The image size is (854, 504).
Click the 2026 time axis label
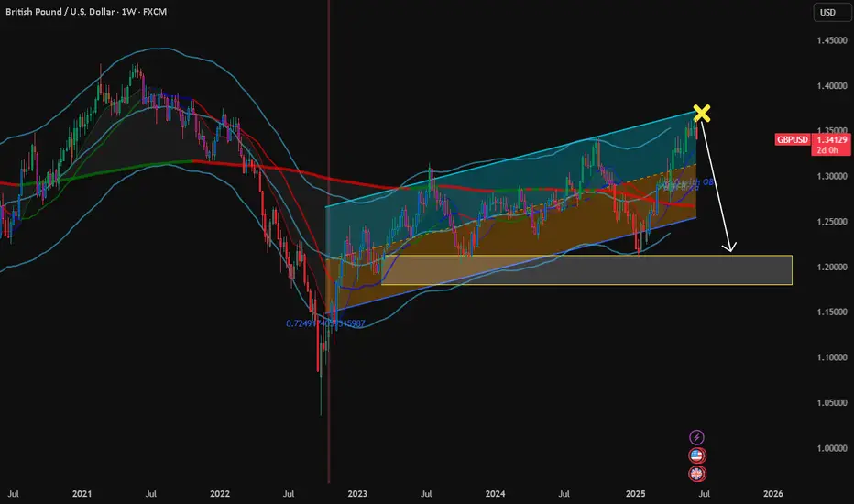tap(772, 494)
